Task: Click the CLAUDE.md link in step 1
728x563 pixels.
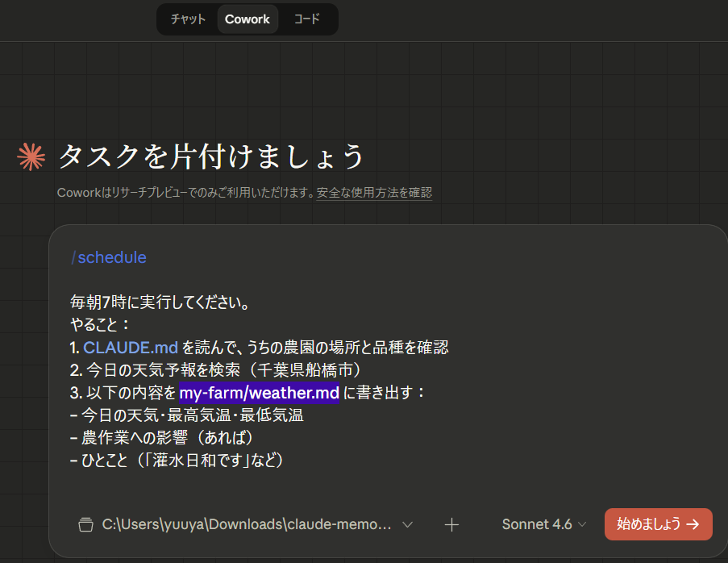Action: point(131,348)
